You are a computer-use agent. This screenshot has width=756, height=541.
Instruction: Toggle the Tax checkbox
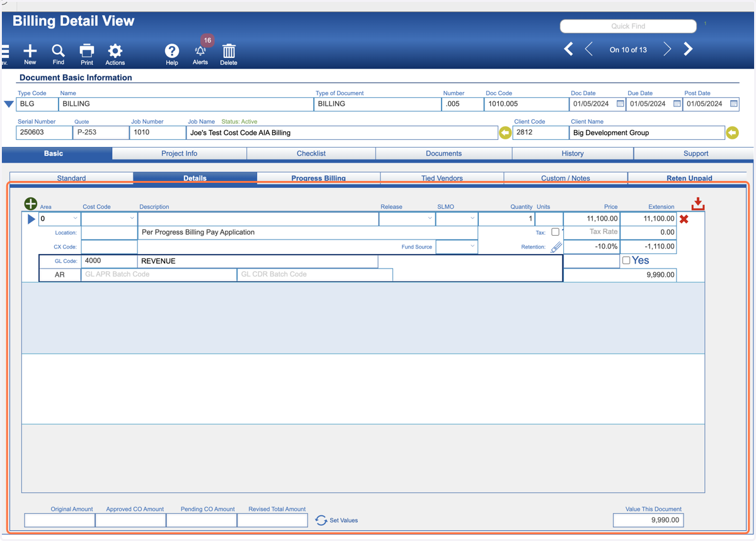[x=555, y=232]
